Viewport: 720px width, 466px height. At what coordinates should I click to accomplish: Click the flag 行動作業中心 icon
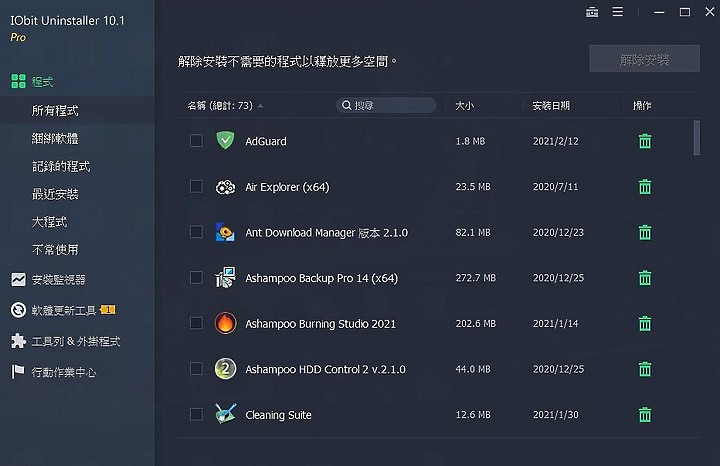[17, 371]
